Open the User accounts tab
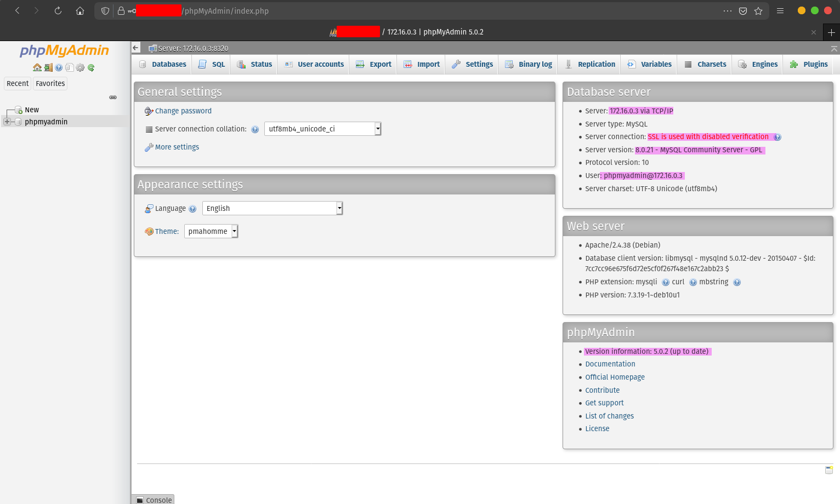The height and width of the screenshot is (504, 840). click(x=314, y=64)
